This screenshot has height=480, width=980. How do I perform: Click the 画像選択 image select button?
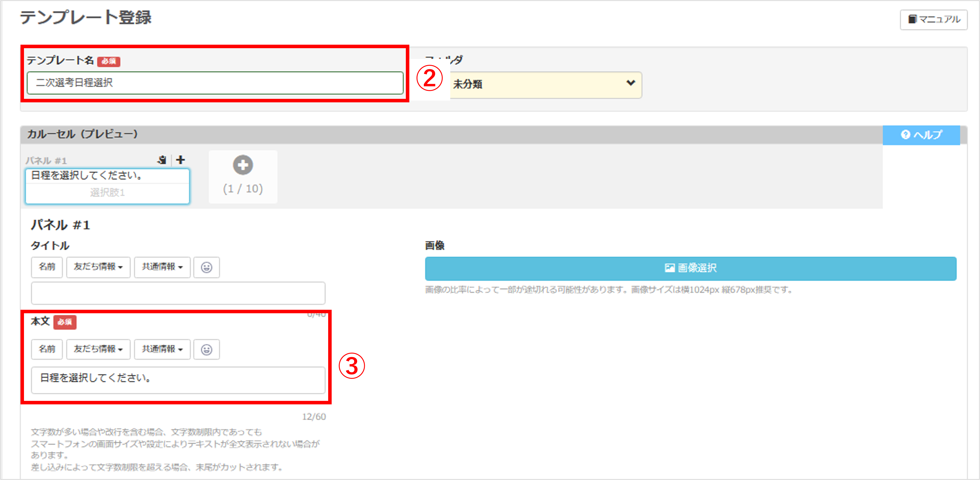point(691,269)
